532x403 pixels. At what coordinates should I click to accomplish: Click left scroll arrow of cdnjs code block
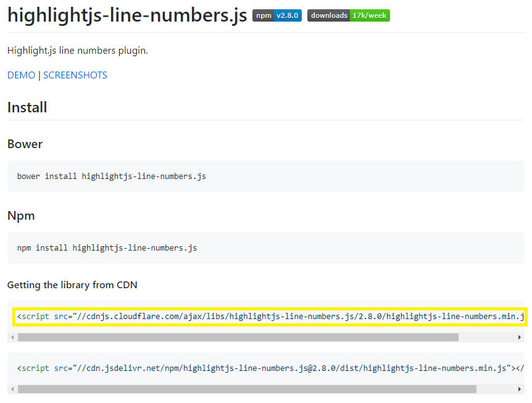[12, 337]
